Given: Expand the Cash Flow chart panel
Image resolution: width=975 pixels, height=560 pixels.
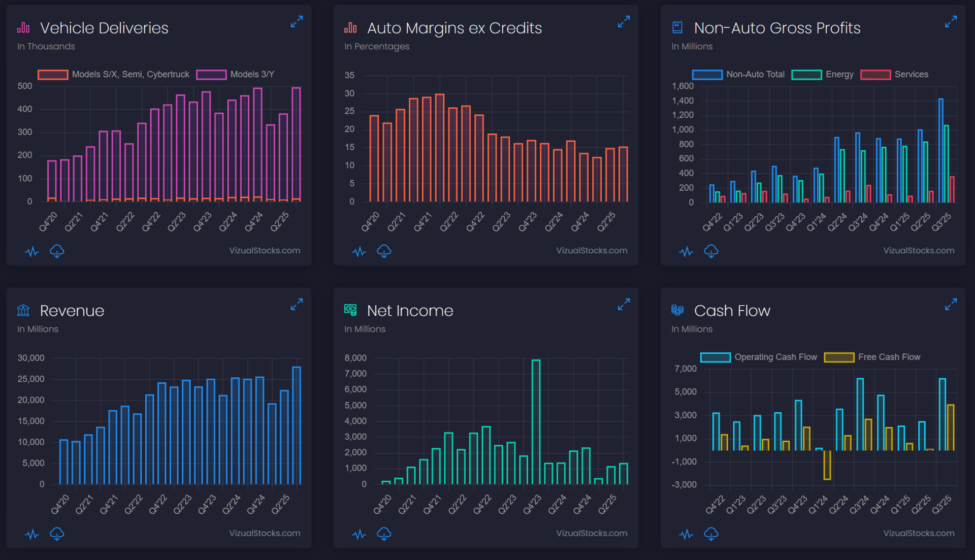Looking at the screenshot, I should coord(951,305).
